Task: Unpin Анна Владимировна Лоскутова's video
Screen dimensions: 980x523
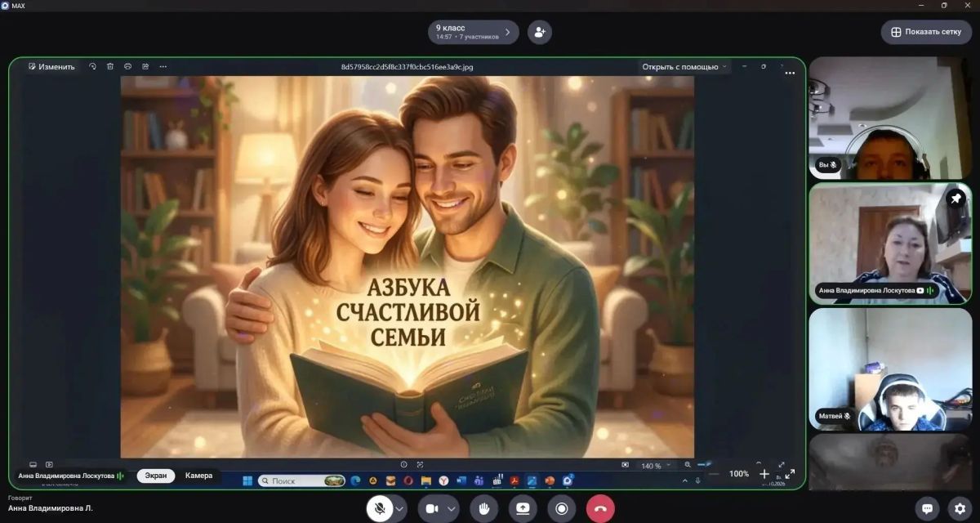Action: 956,199
